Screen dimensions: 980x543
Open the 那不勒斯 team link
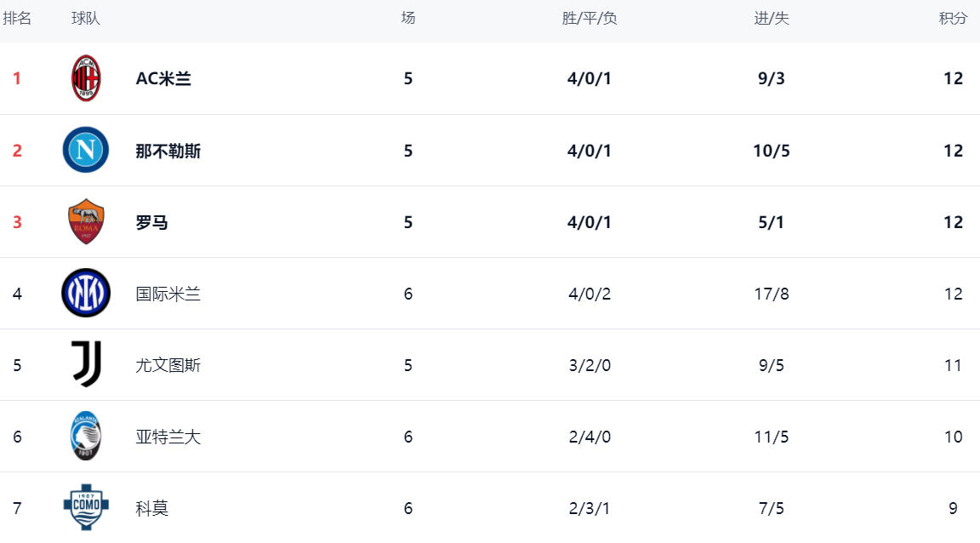coord(168,151)
